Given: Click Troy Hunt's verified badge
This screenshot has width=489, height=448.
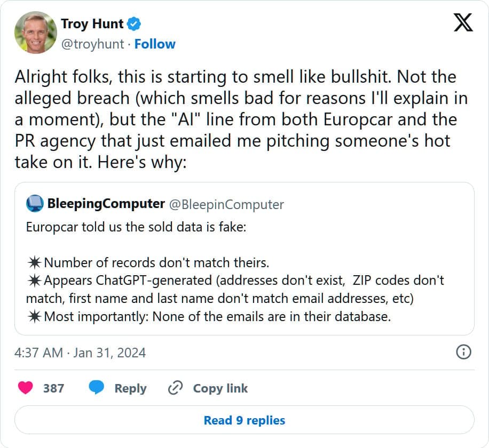Looking at the screenshot, I should [134, 24].
